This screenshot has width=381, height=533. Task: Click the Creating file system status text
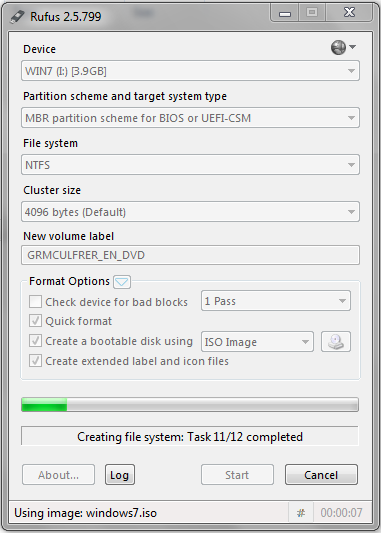[x=190, y=436]
